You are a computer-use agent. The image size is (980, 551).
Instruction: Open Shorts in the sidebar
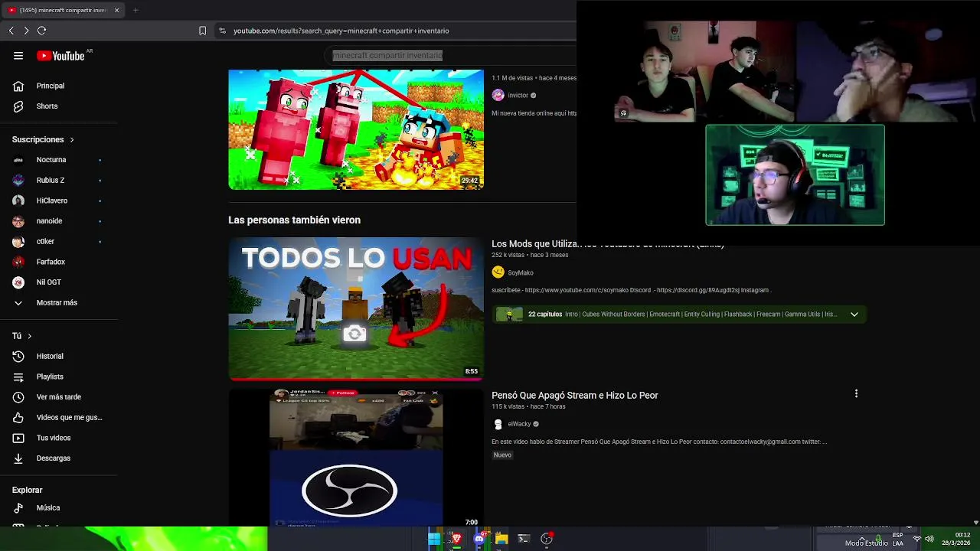[x=47, y=106]
